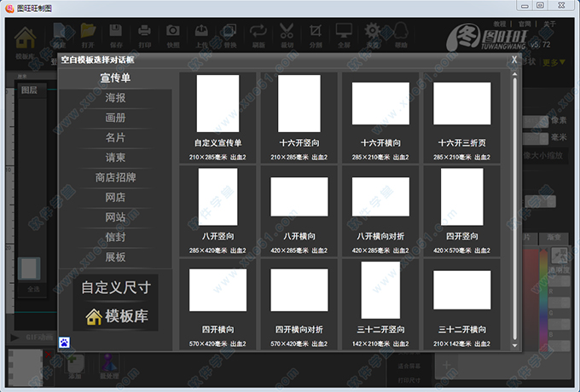580x392 pixels.
Task: Close the 空白模板选择对话框 dialog with X
Action: 514,60
